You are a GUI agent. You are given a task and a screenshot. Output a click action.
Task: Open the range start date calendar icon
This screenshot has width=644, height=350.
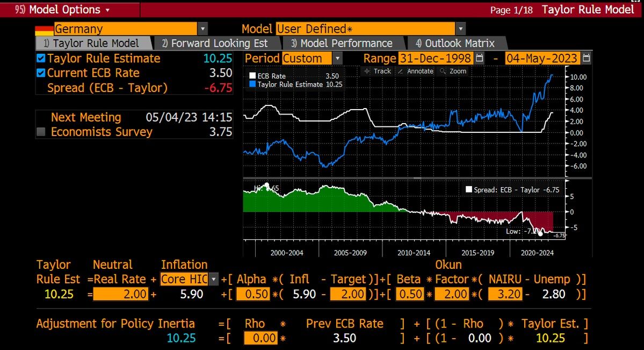pyautogui.click(x=479, y=59)
